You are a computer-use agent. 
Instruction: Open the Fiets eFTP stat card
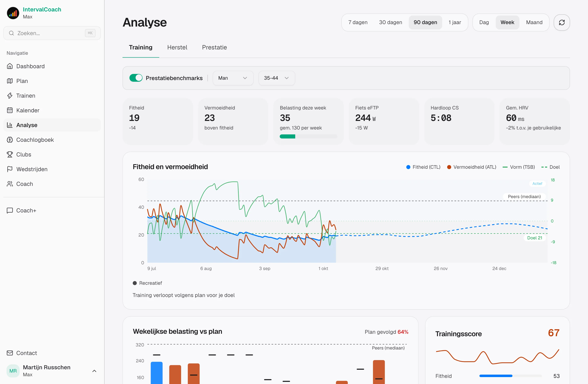(x=384, y=121)
